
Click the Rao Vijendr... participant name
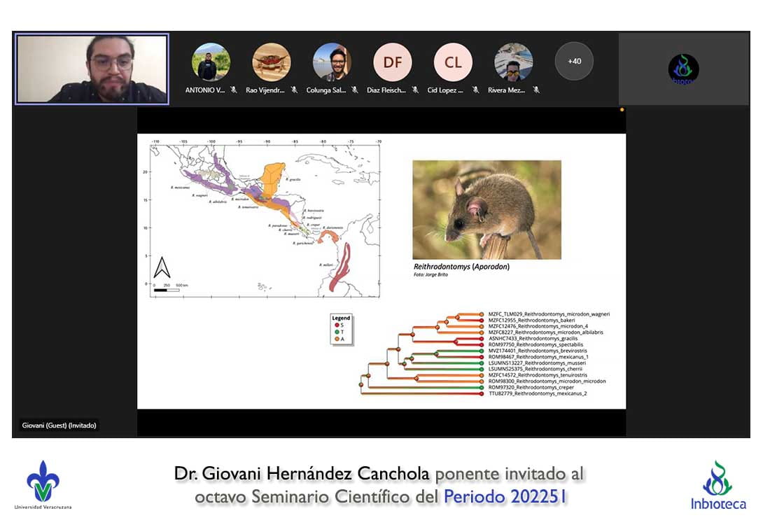(x=266, y=90)
